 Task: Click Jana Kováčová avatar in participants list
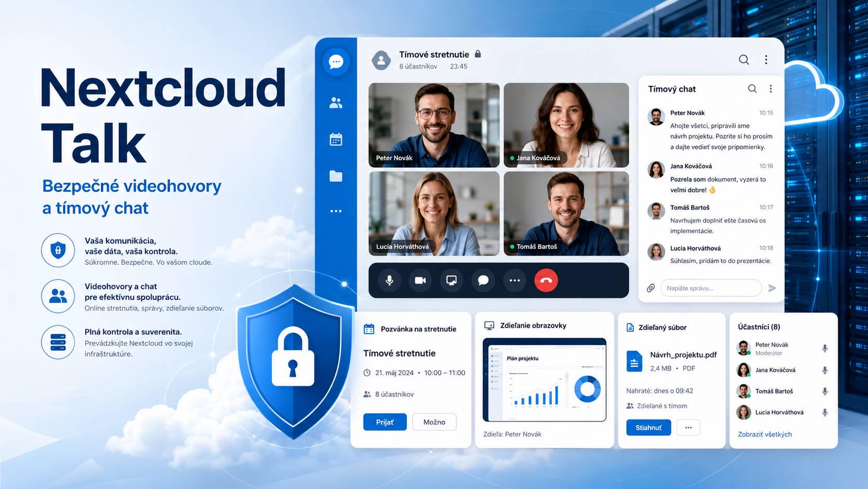[x=744, y=370]
